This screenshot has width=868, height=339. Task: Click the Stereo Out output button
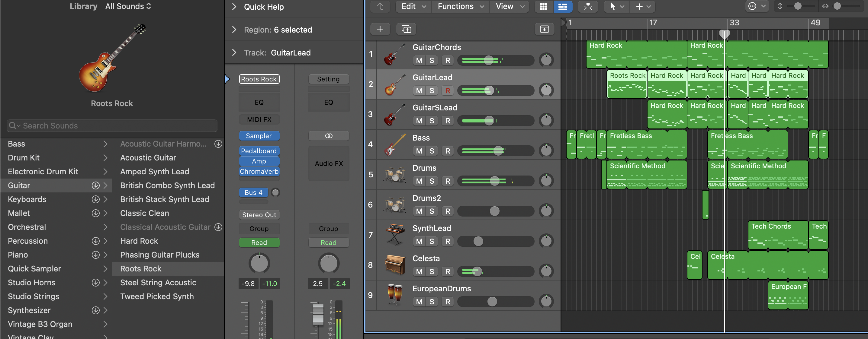coord(259,215)
